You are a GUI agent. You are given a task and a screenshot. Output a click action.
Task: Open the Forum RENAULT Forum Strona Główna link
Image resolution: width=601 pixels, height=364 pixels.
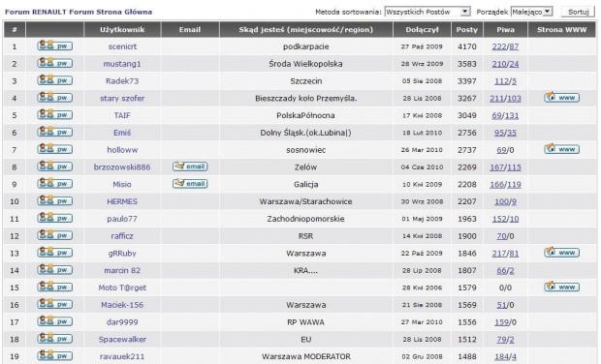pos(79,12)
